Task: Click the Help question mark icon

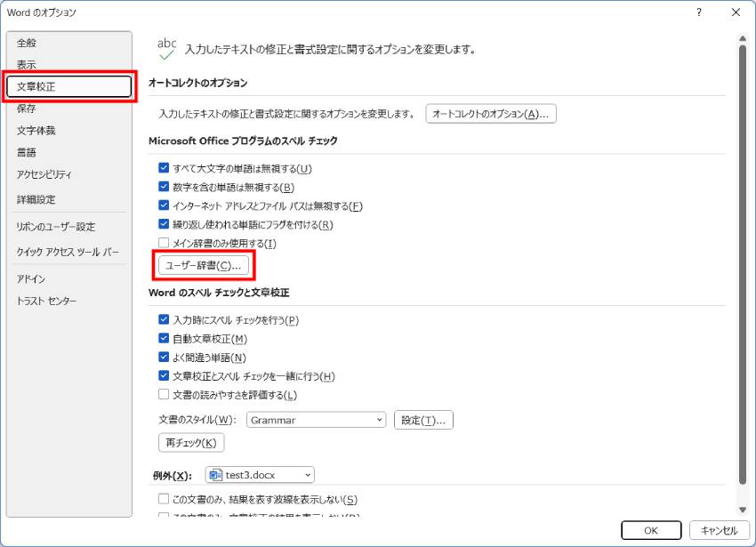Action: 699,12
